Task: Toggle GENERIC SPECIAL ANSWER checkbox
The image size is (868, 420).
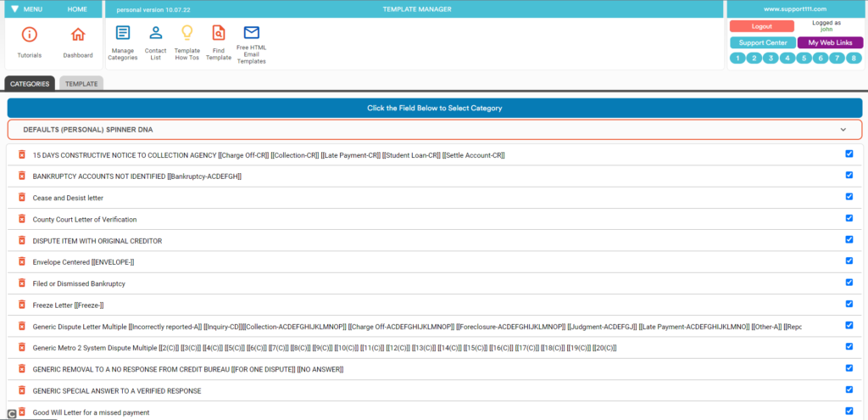Action: (x=849, y=389)
